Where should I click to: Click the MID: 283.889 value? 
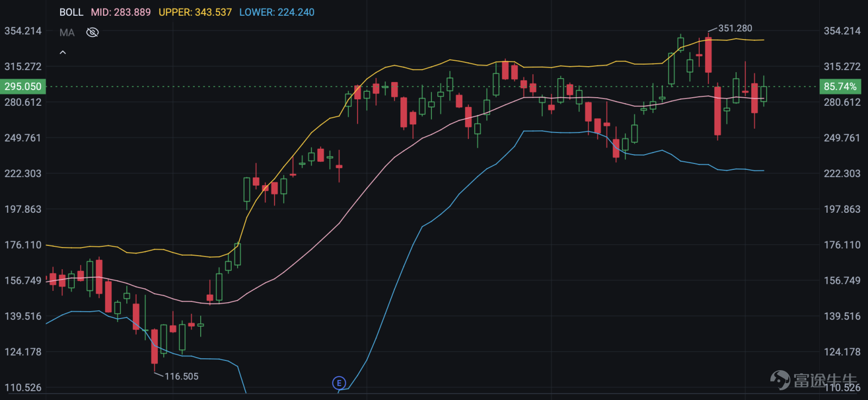[x=121, y=12]
